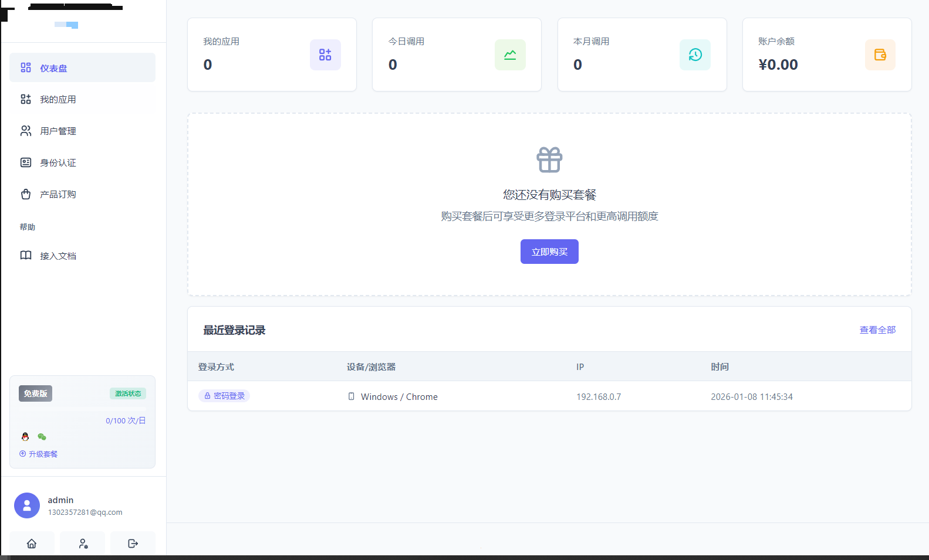
Task: Click the gift box icon
Action: (549, 159)
